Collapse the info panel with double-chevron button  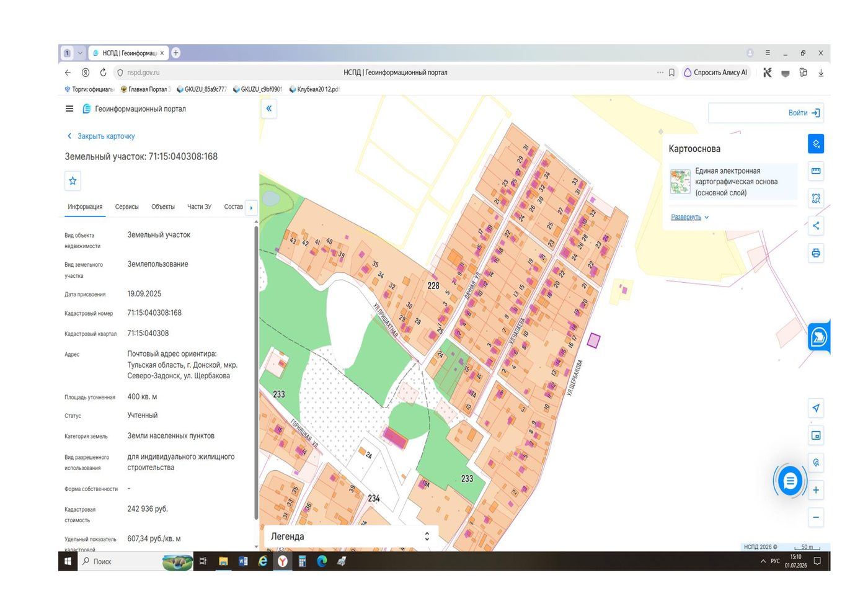coord(269,109)
